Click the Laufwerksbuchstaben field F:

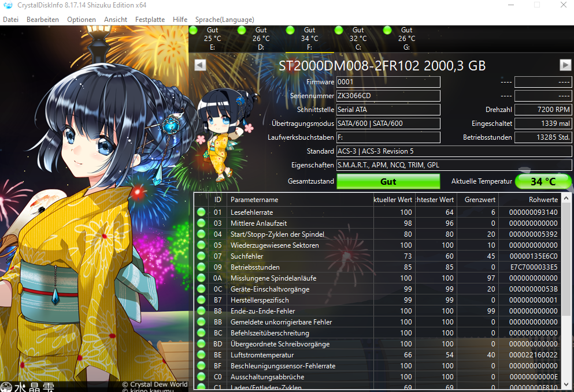[x=388, y=137]
